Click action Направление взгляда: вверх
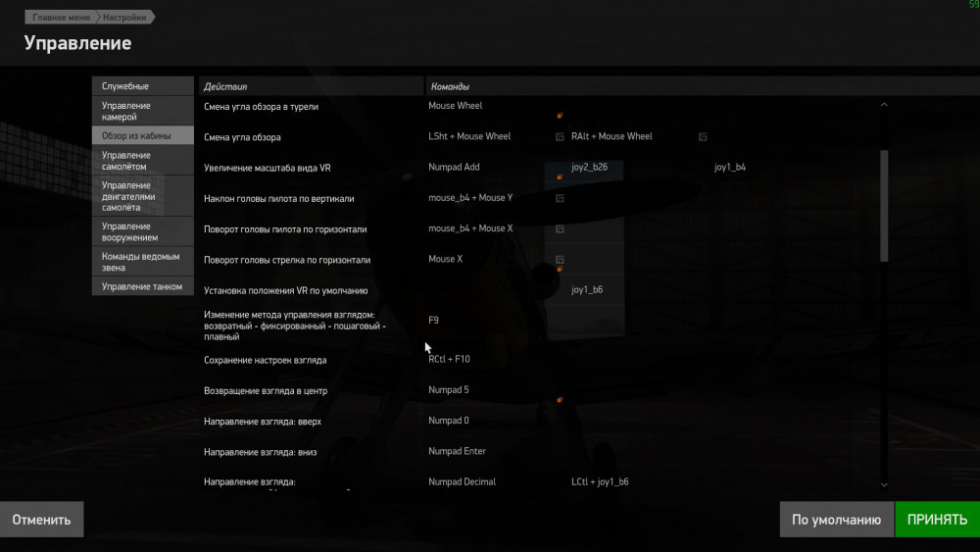Image resolution: width=980 pixels, height=552 pixels. click(263, 422)
